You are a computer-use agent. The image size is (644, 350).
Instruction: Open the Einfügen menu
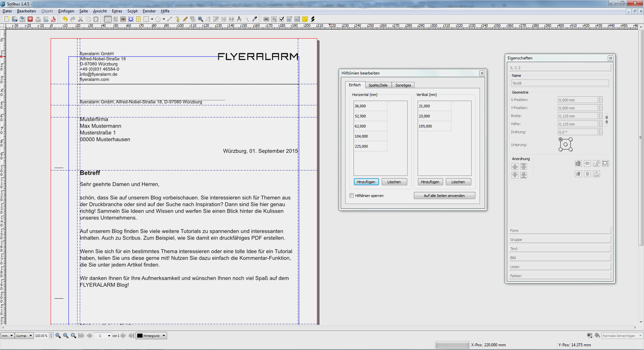[x=66, y=11]
